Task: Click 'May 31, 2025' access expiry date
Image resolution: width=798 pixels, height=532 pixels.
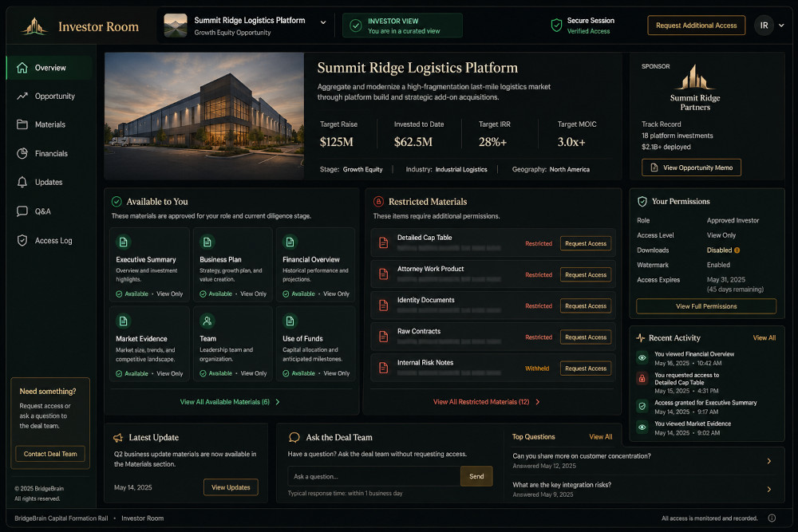Action: (x=725, y=280)
